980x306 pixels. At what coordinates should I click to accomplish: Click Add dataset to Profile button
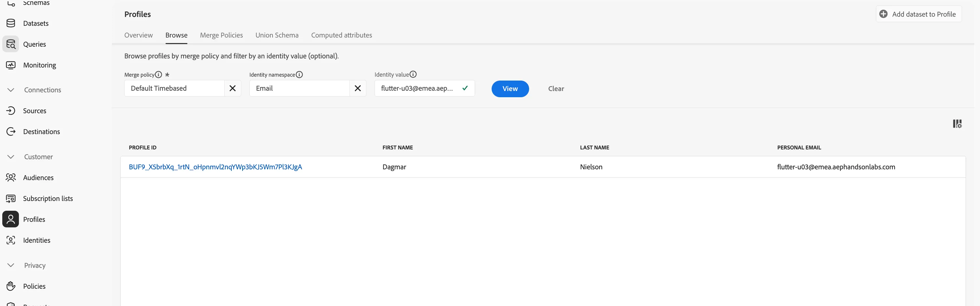click(x=919, y=14)
